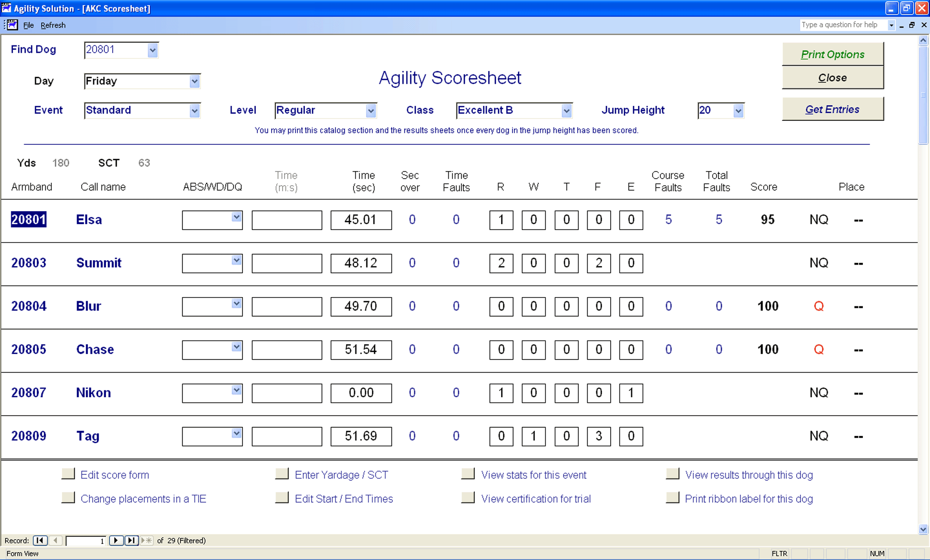This screenshot has height=560, width=930.
Task: Go to the previous record
Action: coord(55,540)
